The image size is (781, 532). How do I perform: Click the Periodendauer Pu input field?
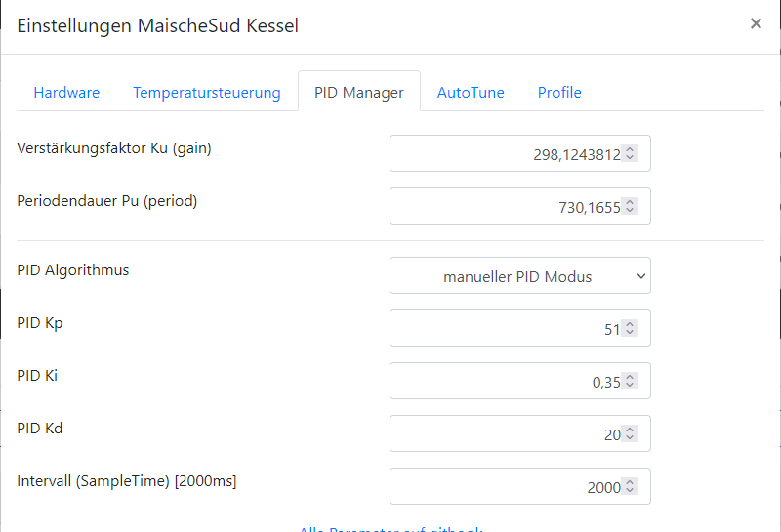point(508,207)
